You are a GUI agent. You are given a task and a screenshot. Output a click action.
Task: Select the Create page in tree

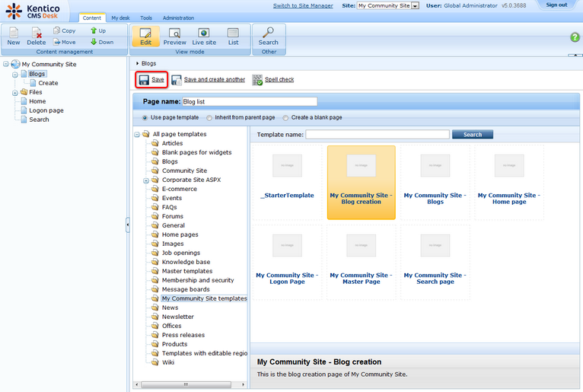48,83
